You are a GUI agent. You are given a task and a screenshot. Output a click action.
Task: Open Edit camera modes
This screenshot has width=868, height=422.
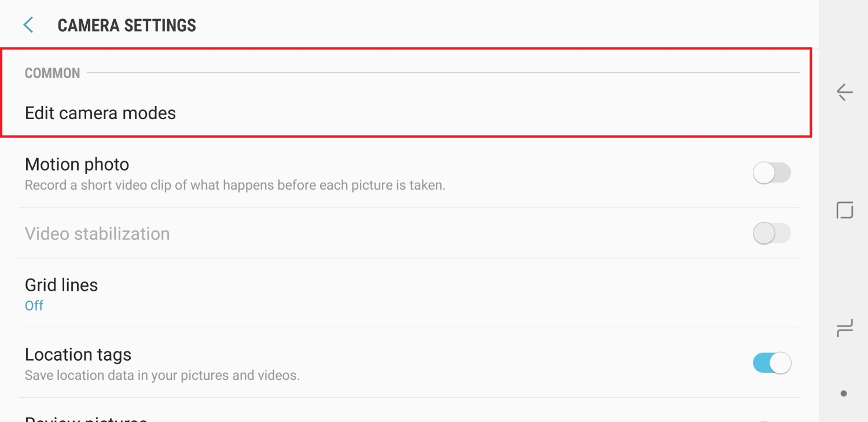pyautogui.click(x=100, y=113)
